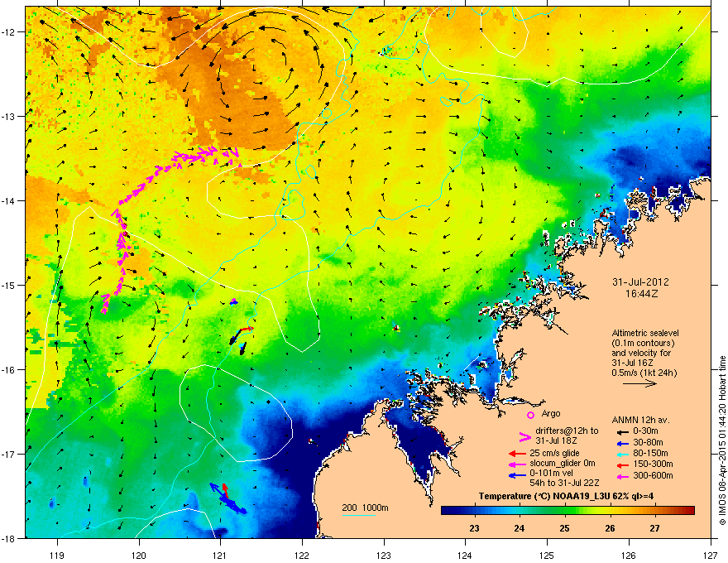Click the '121' longitude axis label

pos(220,556)
